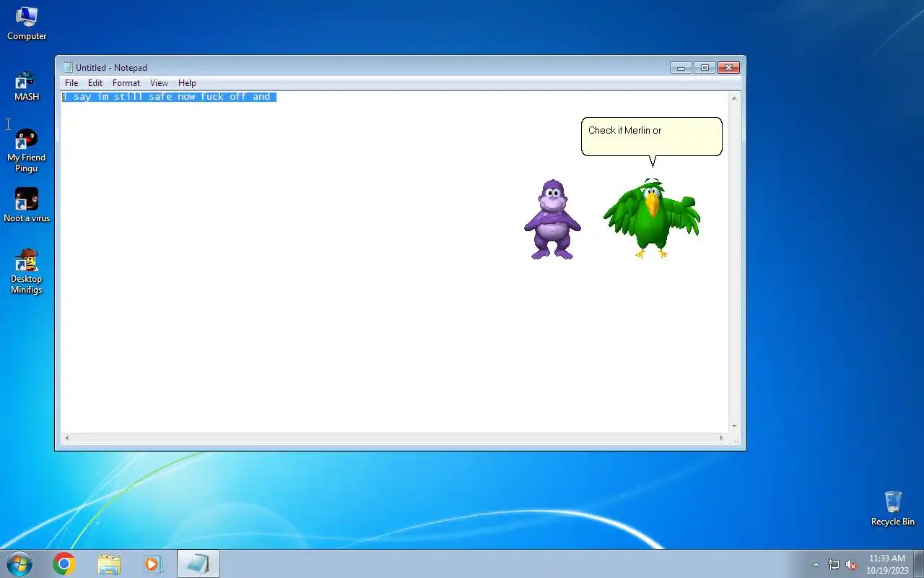Click the Notepad taskbar button
The image size is (924, 578).
point(198,564)
